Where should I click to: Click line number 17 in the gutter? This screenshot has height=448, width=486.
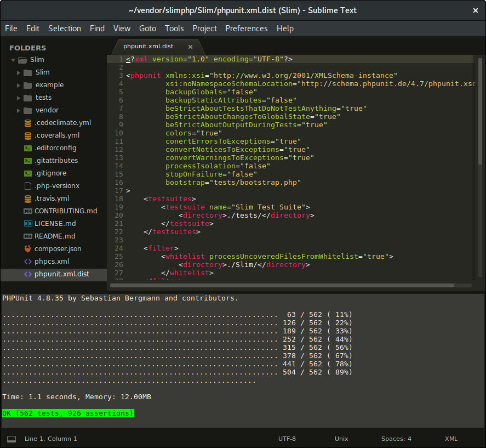(x=119, y=191)
